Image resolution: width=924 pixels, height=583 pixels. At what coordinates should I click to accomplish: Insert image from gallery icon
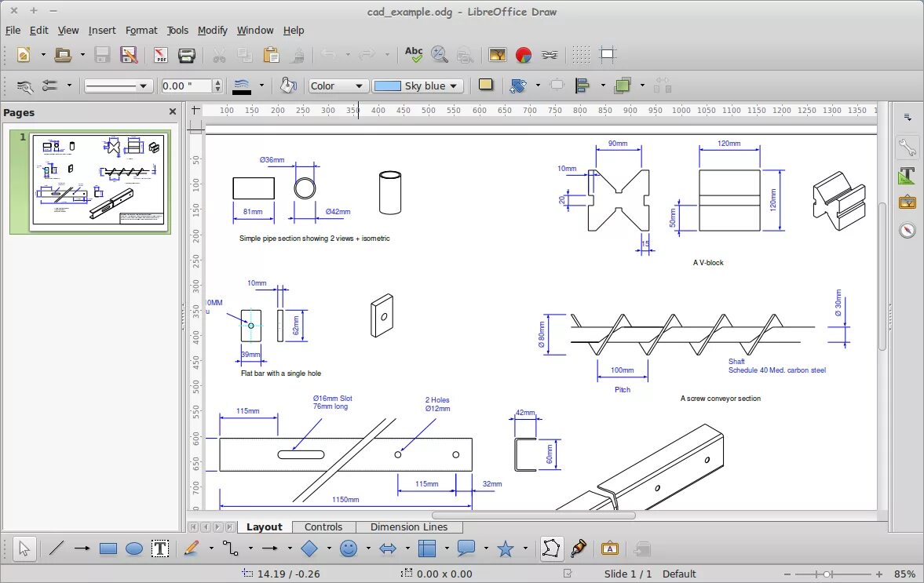click(x=498, y=55)
